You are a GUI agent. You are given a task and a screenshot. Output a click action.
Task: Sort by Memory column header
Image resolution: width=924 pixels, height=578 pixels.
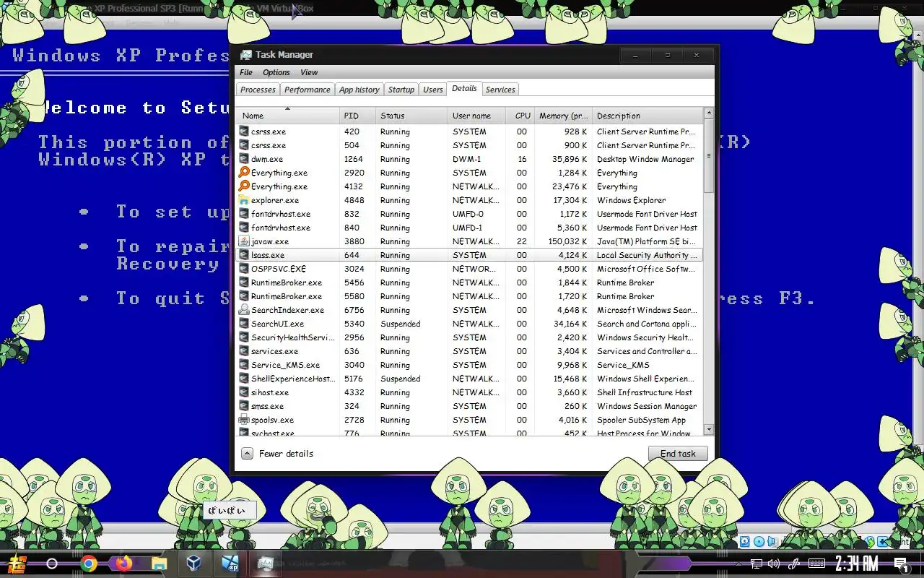pyautogui.click(x=564, y=116)
